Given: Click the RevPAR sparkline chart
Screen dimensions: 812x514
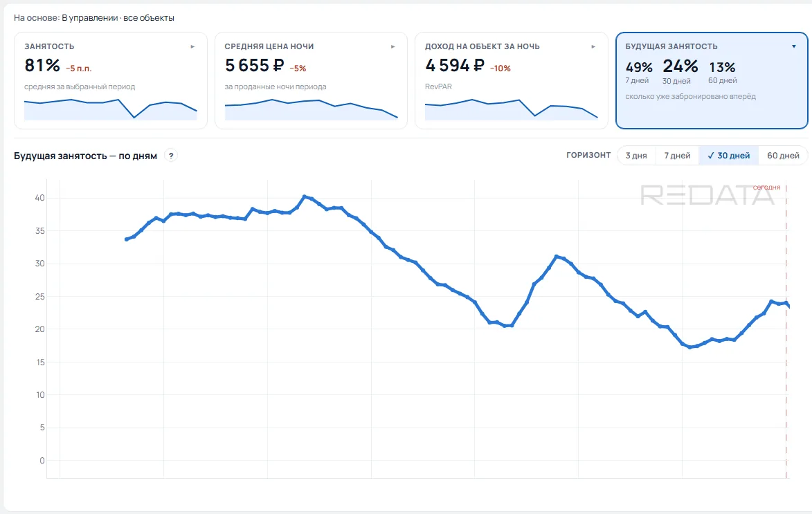Looking at the screenshot, I should (x=512, y=109).
